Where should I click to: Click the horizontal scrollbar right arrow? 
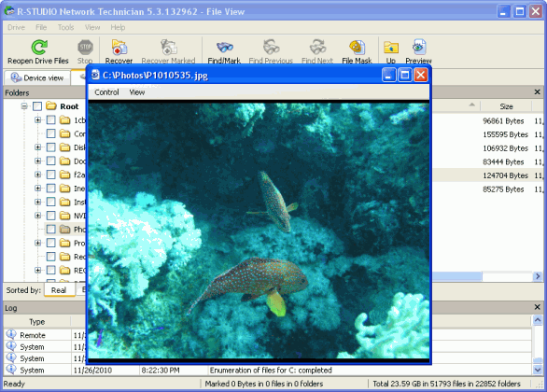538,276
